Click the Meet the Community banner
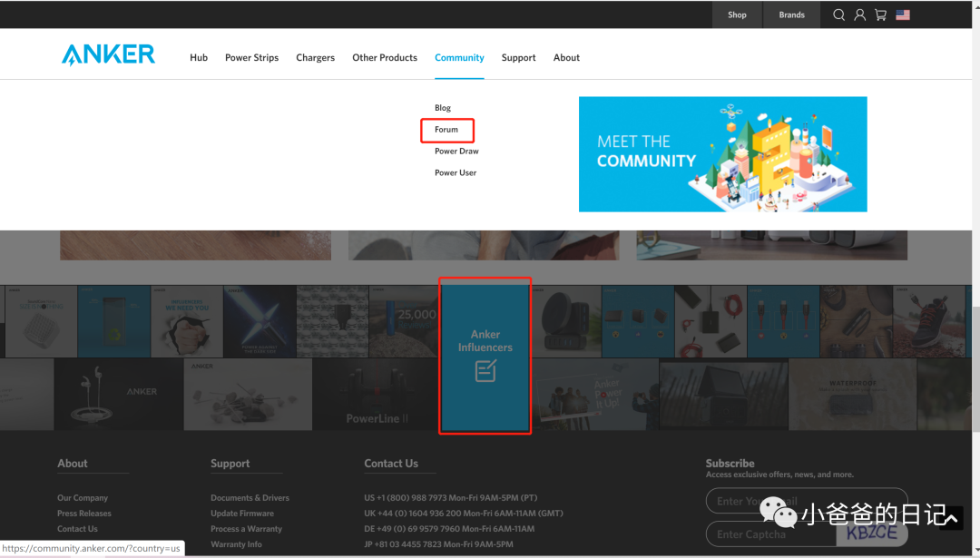The height and width of the screenshot is (558, 980). 722,153
